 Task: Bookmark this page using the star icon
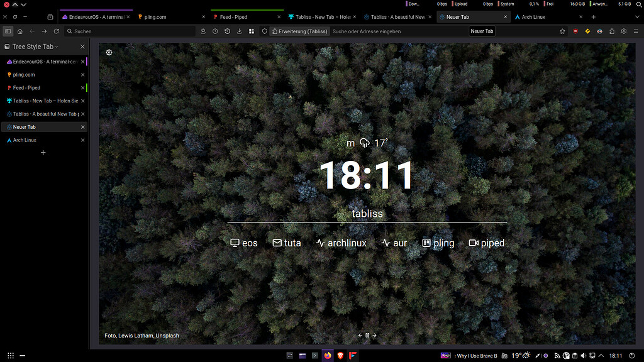[x=562, y=31]
